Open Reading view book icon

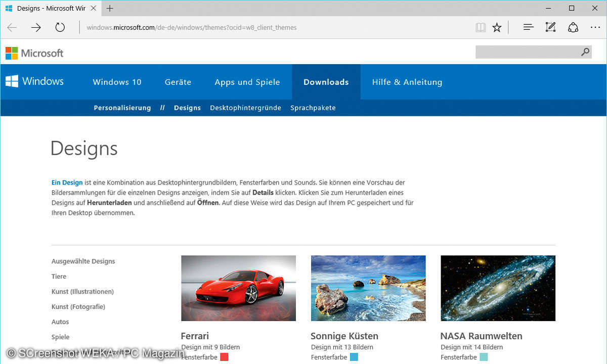pos(481,27)
